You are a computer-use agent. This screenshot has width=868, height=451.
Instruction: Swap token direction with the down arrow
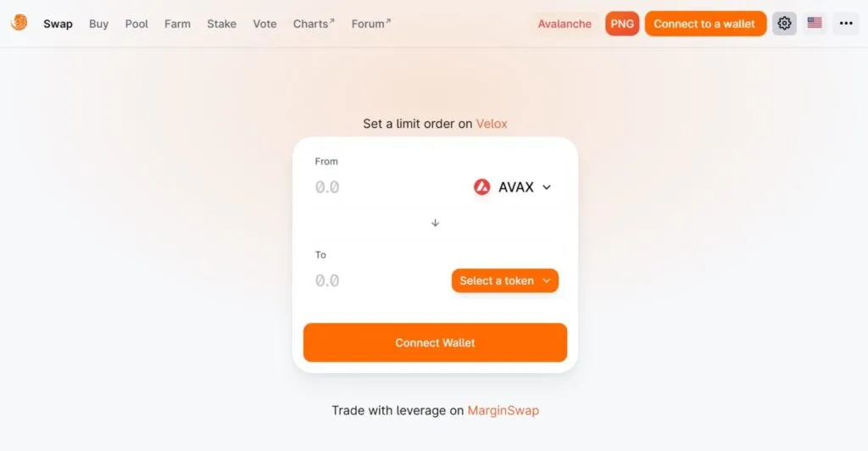click(435, 222)
